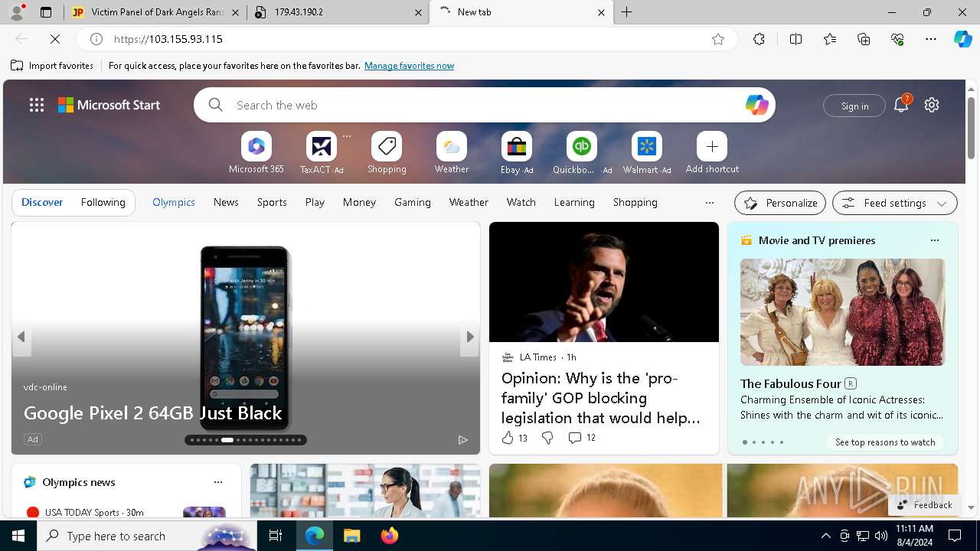
Task: Open Task View on the taskbar
Action: [276, 536]
